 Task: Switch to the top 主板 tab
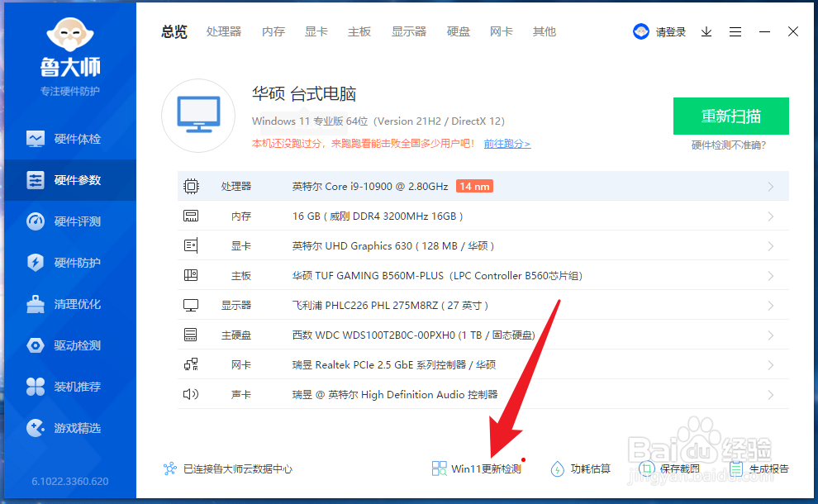coord(359,32)
